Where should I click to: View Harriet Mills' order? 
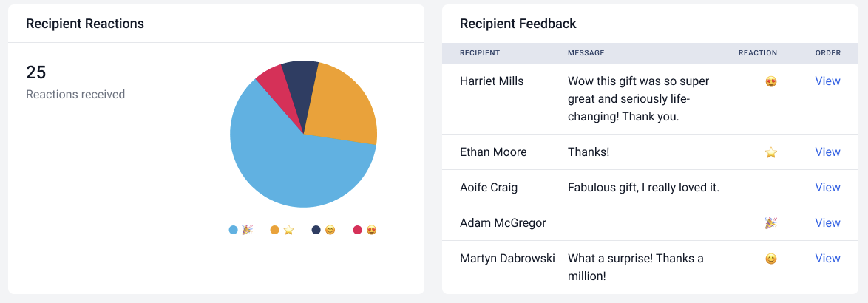(x=827, y=81)
